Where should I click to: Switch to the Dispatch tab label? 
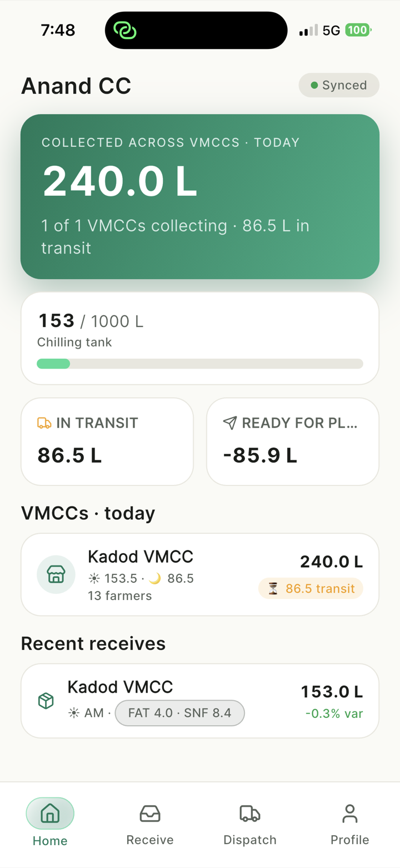[250, 840]
